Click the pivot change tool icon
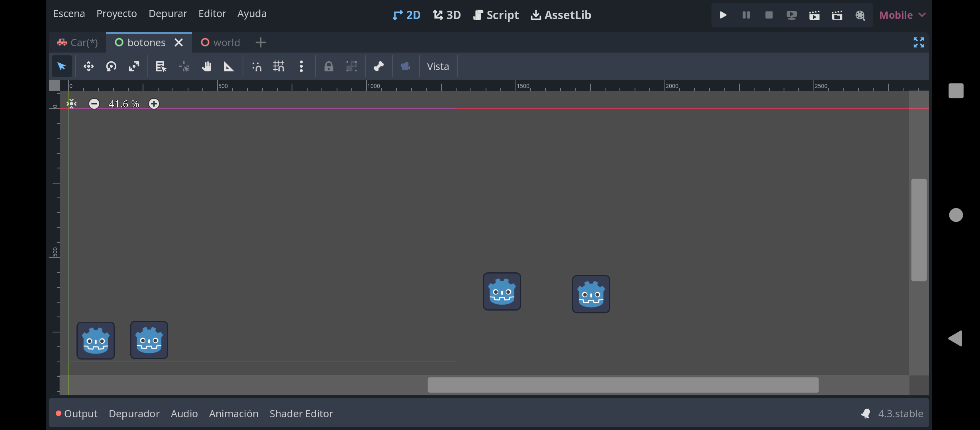Viewport: 980px width, 430px height. pos(184,66)
